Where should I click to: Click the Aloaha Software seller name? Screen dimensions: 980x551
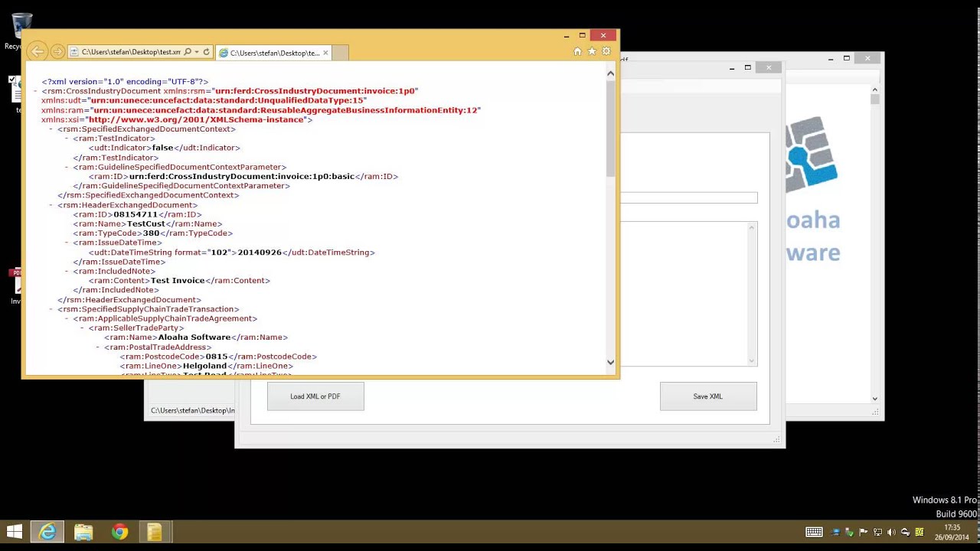click(x=194, y=337)
